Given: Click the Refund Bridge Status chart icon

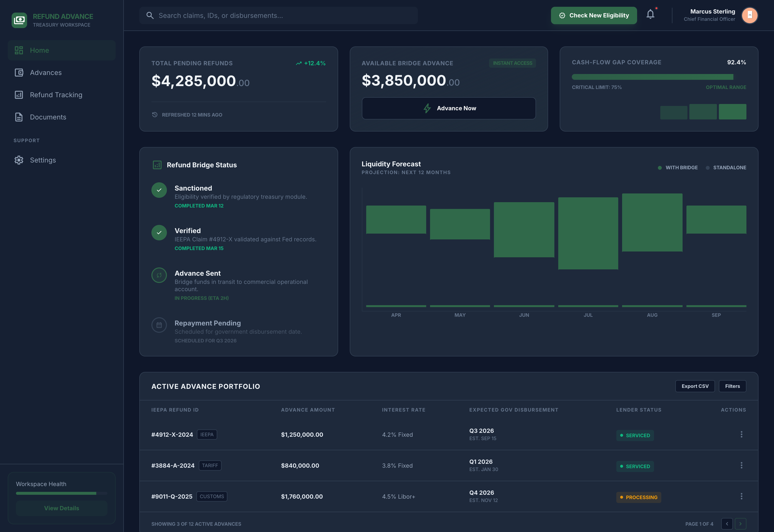Looking at the screenshot, I should tap(157, 165).
